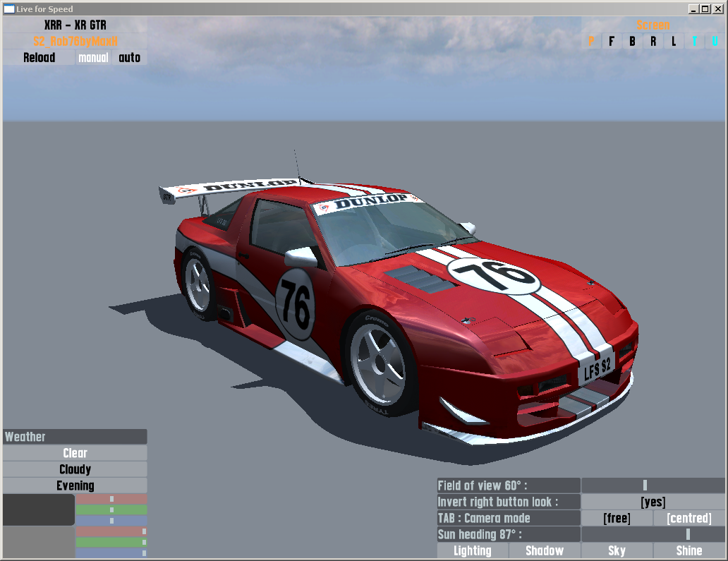Adjust the red slider of dark swatch
This screenshot has height=561, width=728.
pos(111,499)
